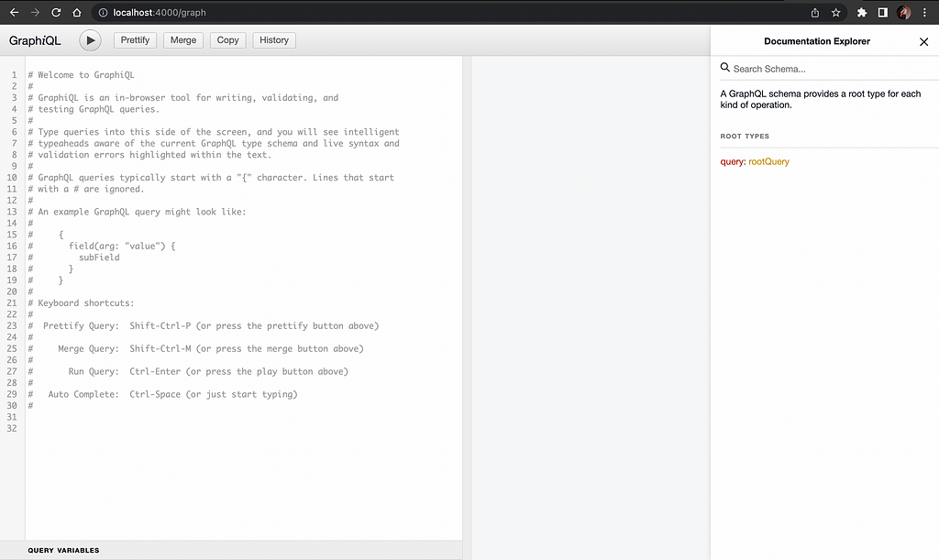
Task: Click the 'query:' field name
Action: [733, 161]
